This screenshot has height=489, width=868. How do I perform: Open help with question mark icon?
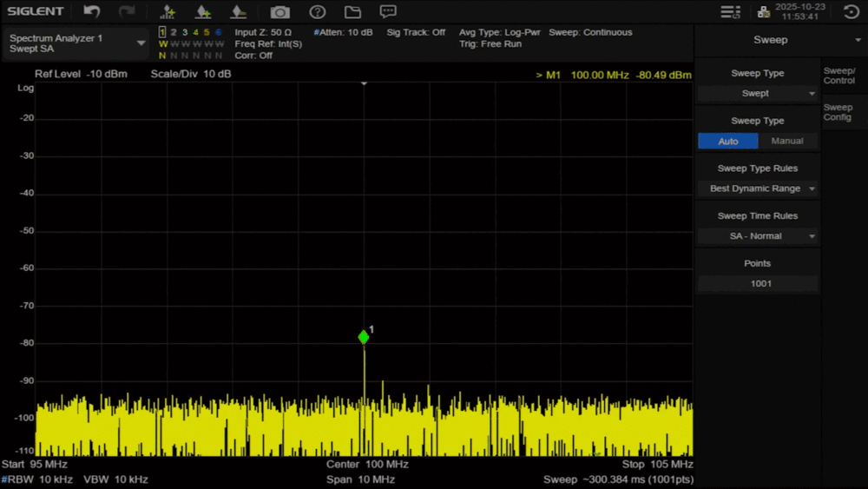[318, 11]
